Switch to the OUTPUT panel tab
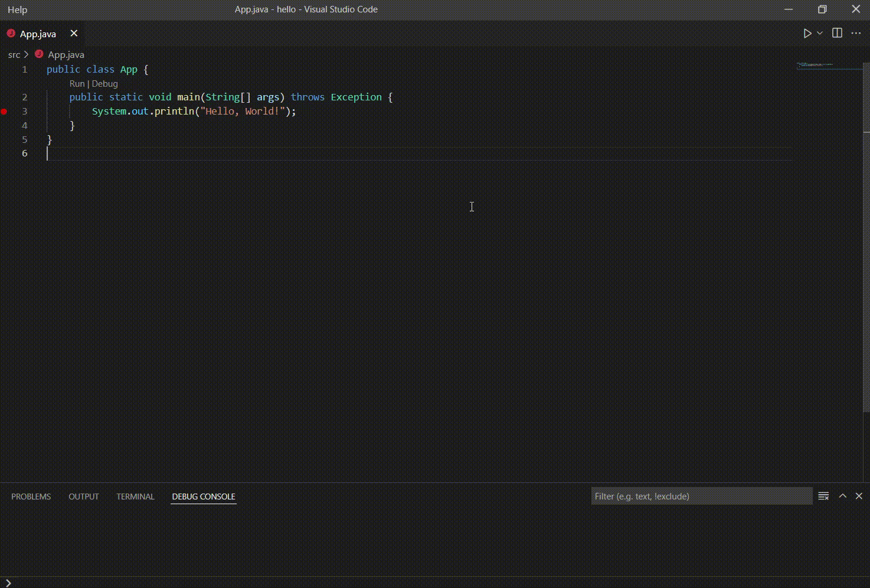This screenshot has width=870, height=588. point(84,496)
